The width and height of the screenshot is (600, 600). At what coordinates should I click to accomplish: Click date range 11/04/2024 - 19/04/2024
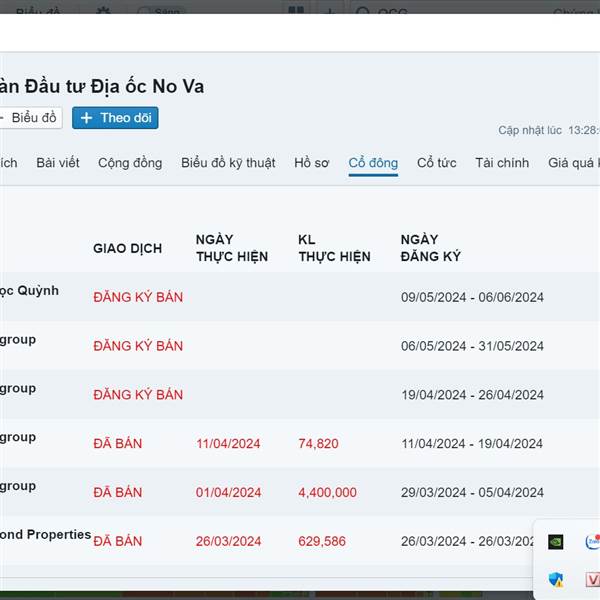pos(472,443)
